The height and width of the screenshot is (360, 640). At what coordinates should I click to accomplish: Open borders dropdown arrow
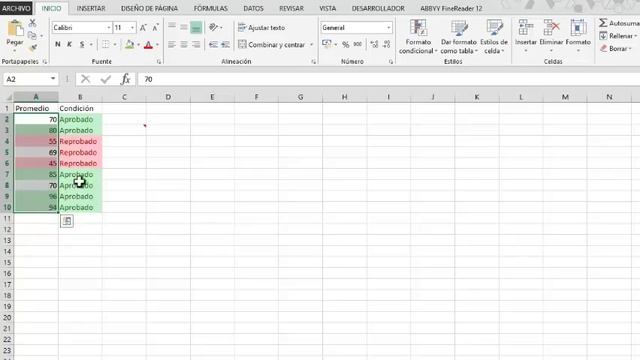(x=115, y=44)
